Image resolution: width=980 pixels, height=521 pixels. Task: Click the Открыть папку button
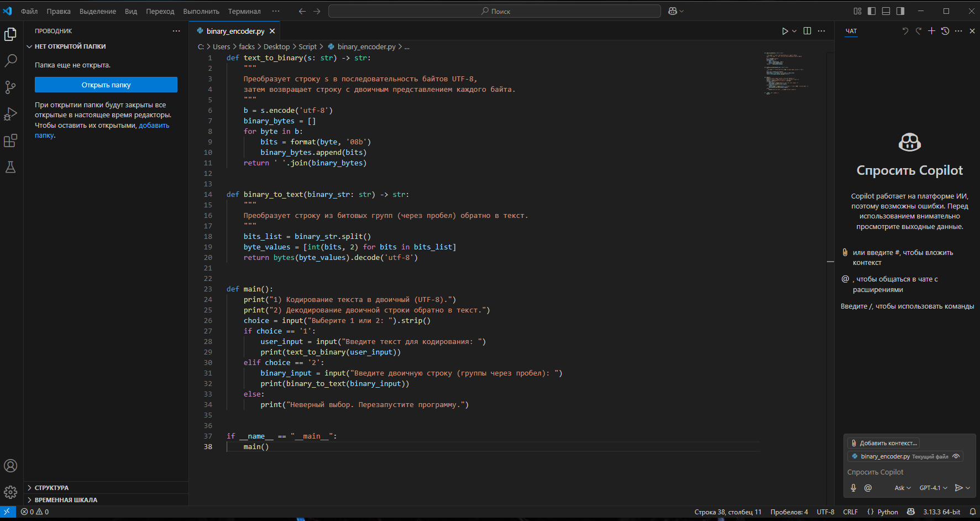(106, 85)
